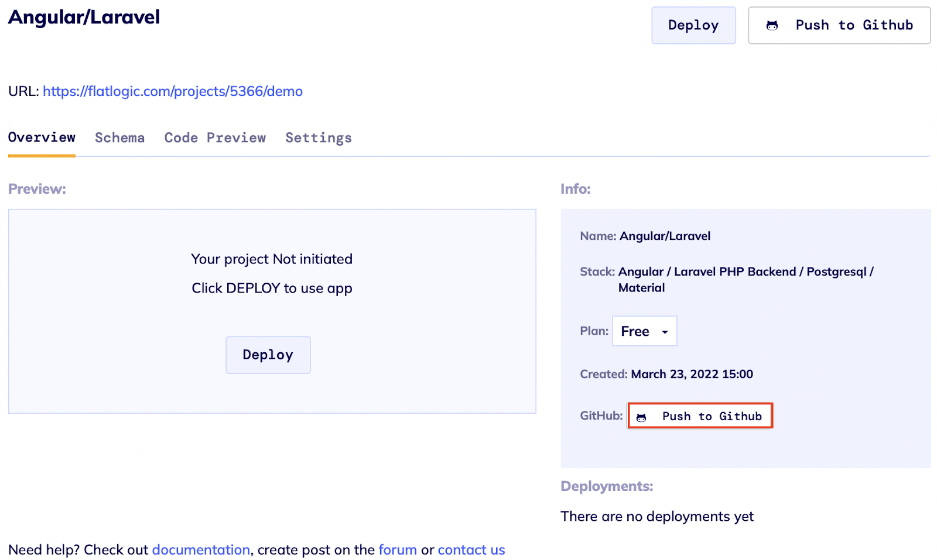Go to the Settings tab
Image resolution: width=937 pixels, height=560 pixels.
[x=319, y=138]
